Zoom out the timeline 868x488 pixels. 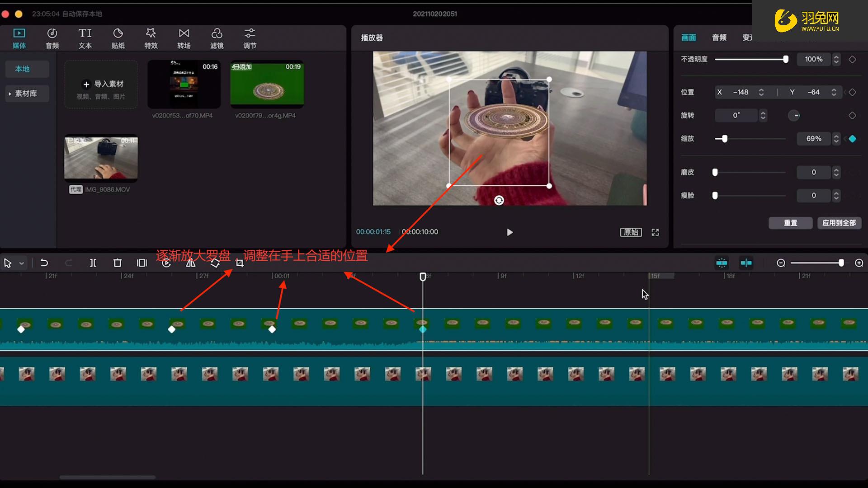tap(781, 263)
